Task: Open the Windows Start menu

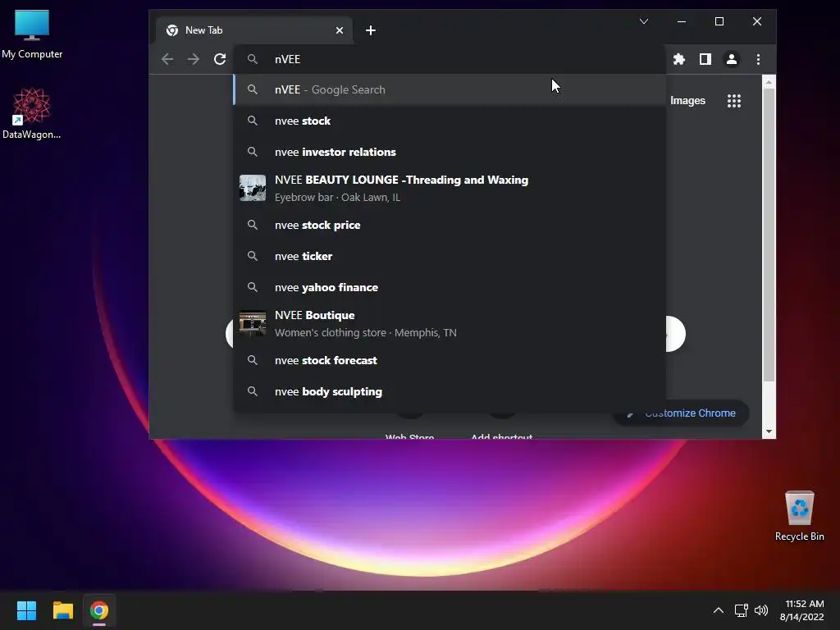Action: [x=26, y=610]
